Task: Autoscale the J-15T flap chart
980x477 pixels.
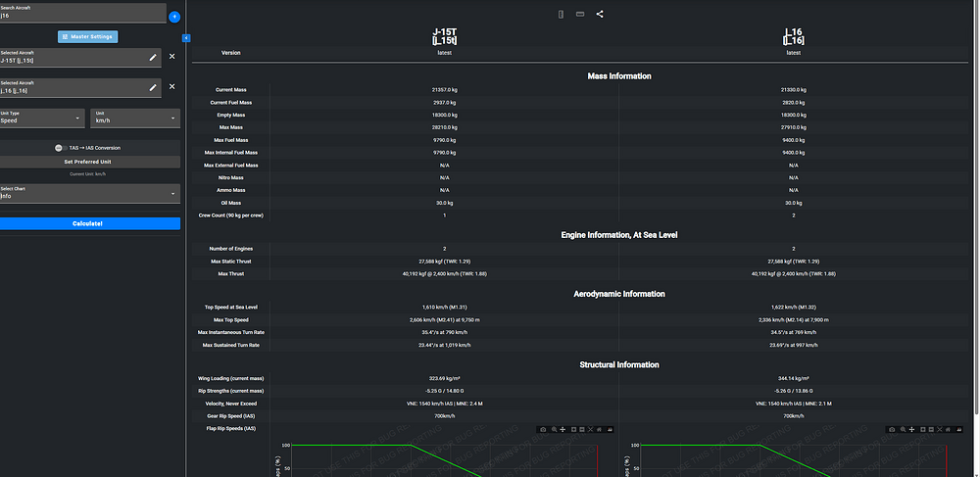Action: pos(590,430)
